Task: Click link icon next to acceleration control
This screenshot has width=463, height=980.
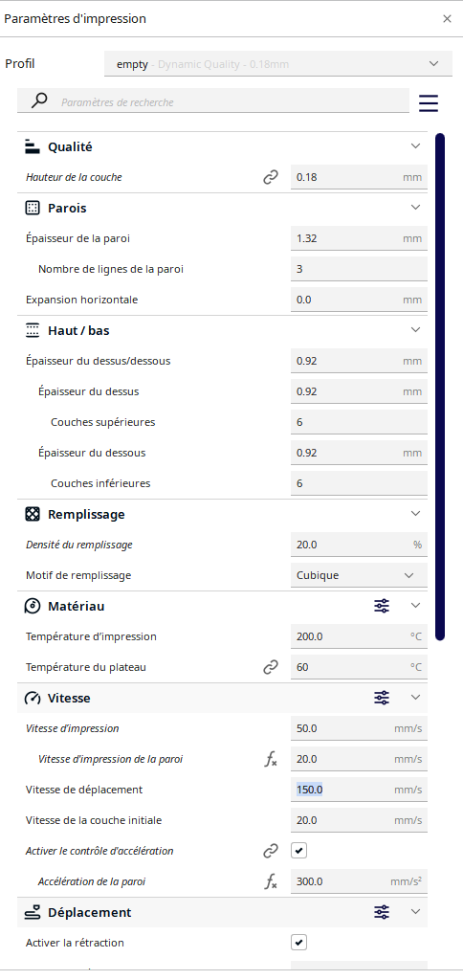Action: coord(271,851)
